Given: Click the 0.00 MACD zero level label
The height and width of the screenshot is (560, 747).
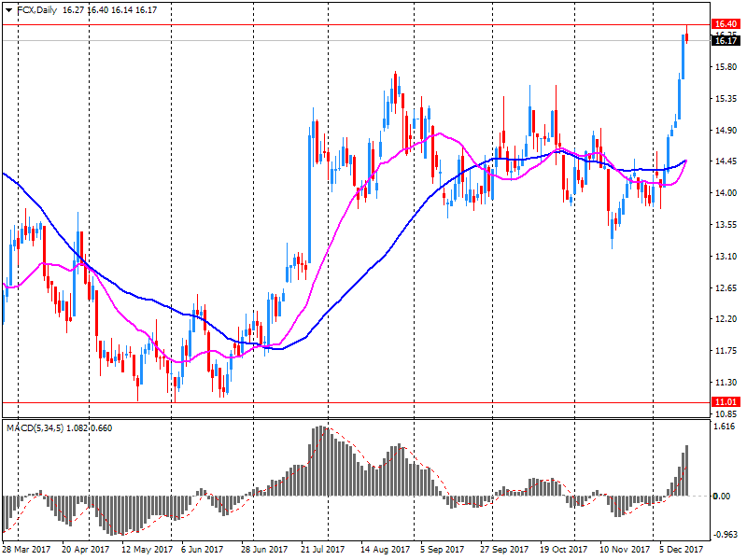Looking at the screenshot, I should coord(724,496).
